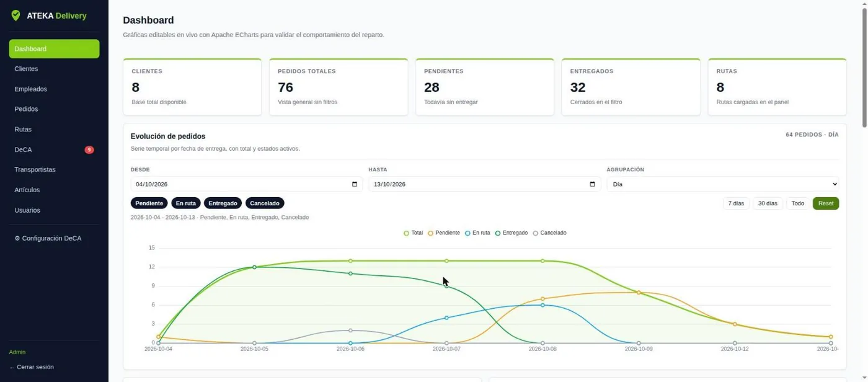Click the Pedidos Totales card value 76
Screen dimensions: 868x382
pos(286,87)
